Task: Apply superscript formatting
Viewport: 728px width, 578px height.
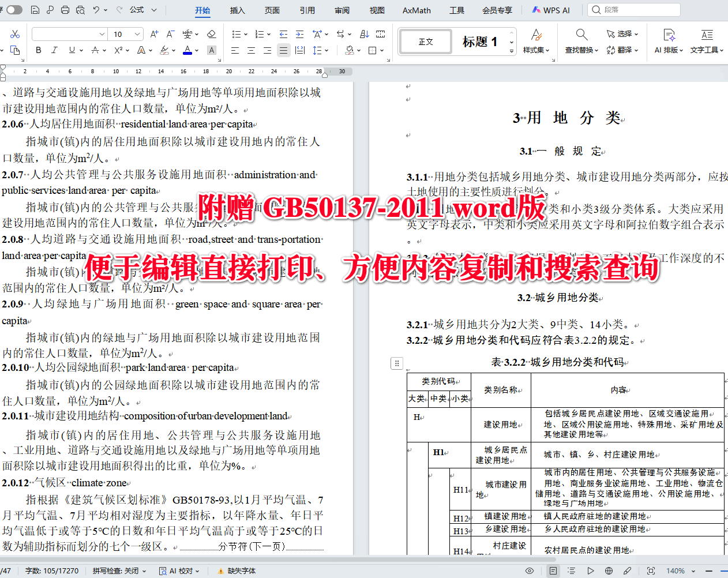Action: click(118, 50)
